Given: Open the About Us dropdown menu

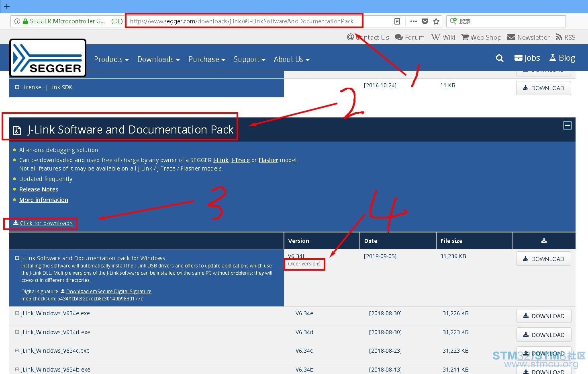Looking at the screenshot, I should point(292,59).
